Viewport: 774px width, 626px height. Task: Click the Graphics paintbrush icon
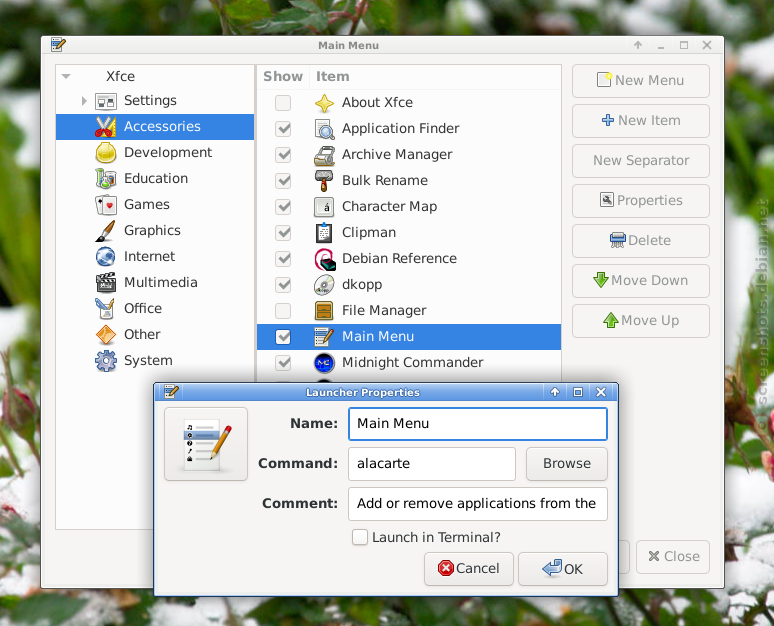106,231
